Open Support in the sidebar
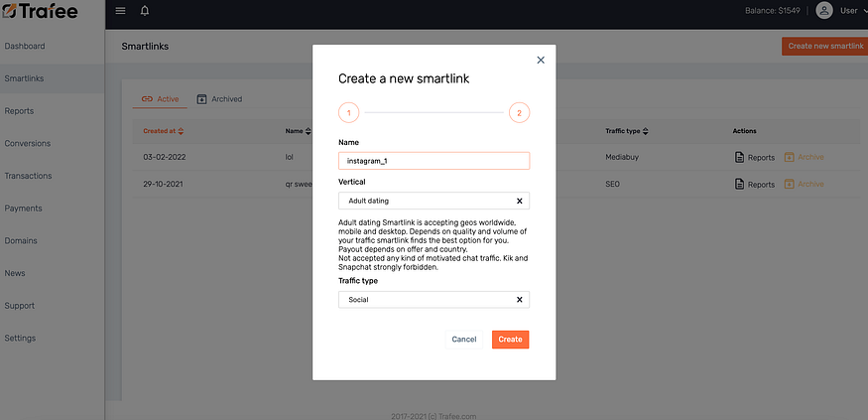 pyautogui.click(x=20, y=306)
